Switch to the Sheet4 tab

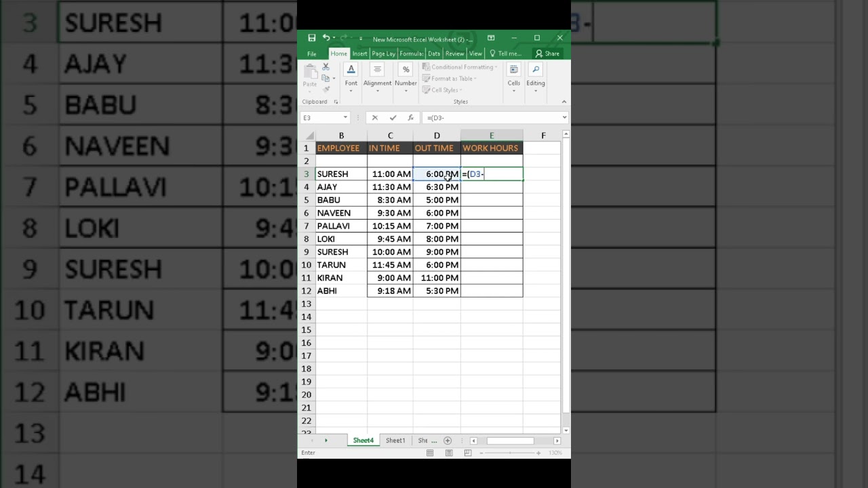click(x=363, y=441)
